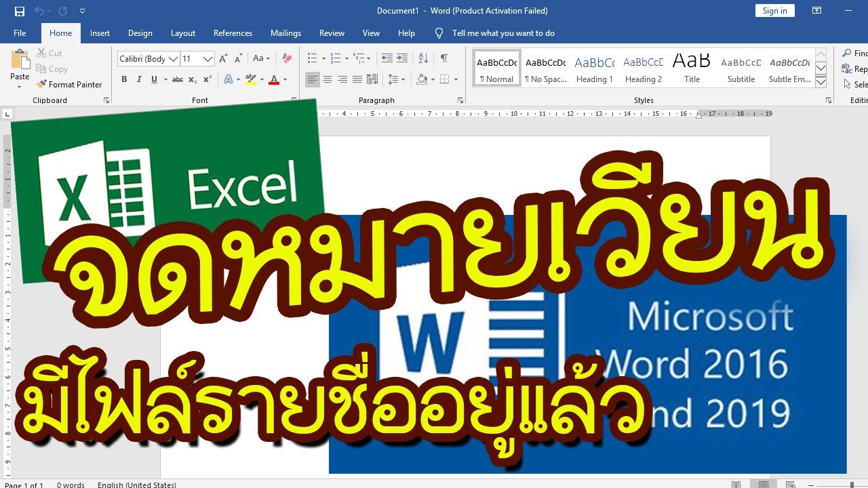Open the File tab
This screenshot has height=488, width=868.
pyautogui.click(x=20, y=33)
